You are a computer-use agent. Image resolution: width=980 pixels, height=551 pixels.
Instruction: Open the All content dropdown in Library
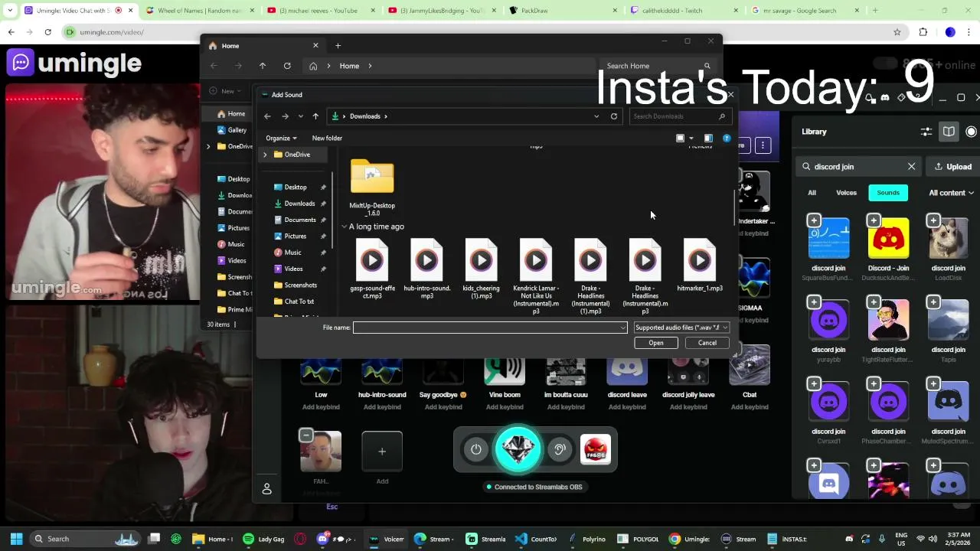[951, 193]
